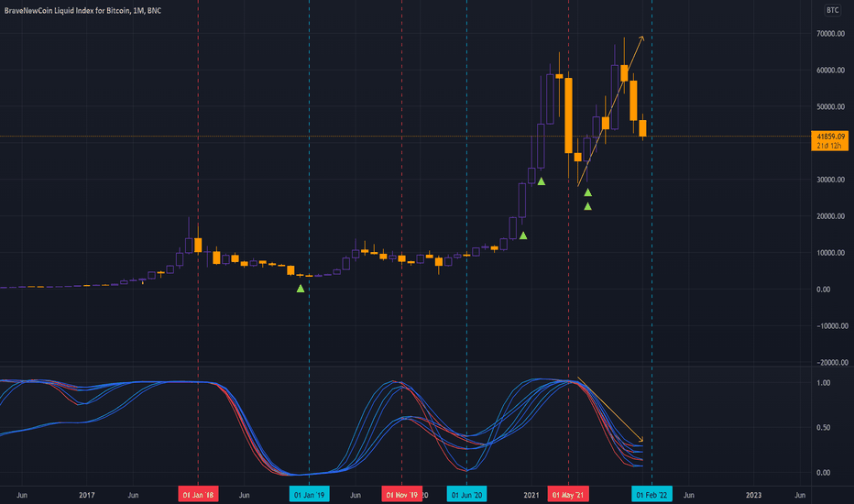
Task: Click the 50000.00 price axis label
Action: tap(830, 107)
